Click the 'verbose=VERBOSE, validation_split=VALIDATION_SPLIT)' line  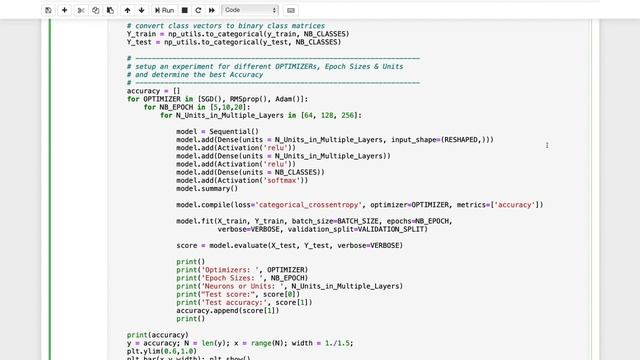[x=322, y=229]
